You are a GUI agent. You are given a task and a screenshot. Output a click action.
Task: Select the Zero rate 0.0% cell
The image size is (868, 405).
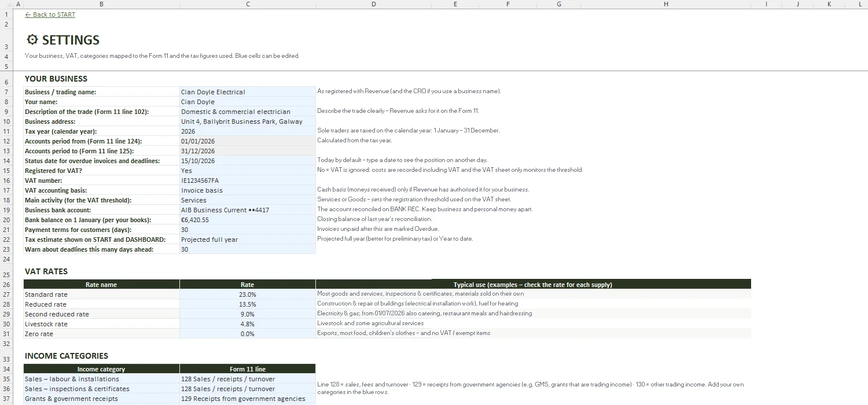pyautogui.click(x=248, y=334)
